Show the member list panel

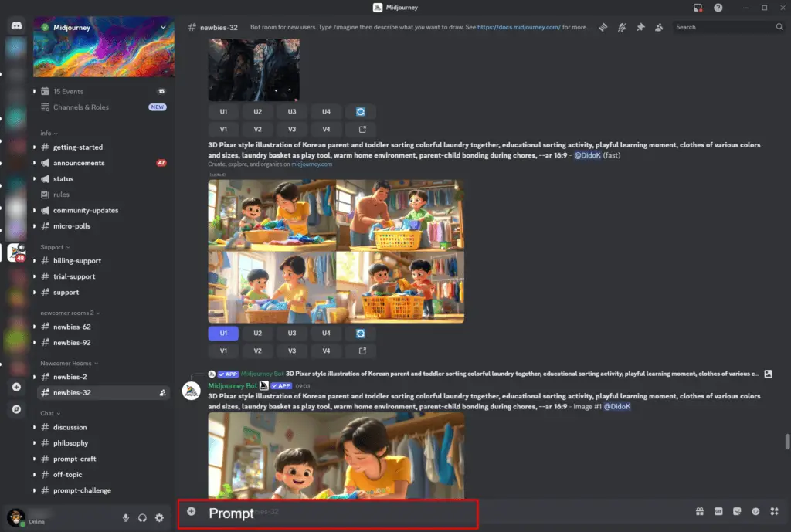659,27
